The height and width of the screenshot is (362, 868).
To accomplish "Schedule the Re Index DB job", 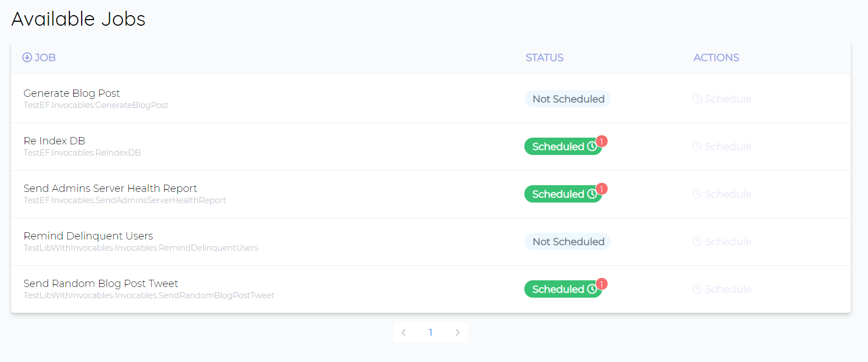I will click(722, 147).
